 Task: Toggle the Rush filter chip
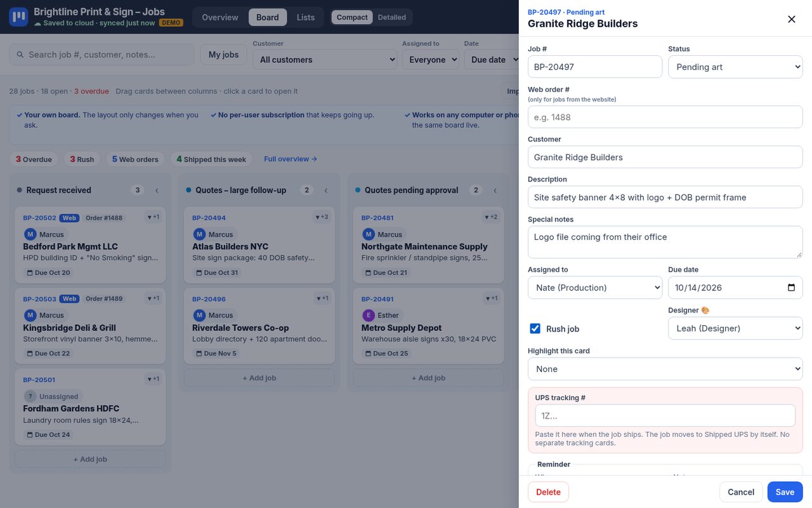(82, 159)
